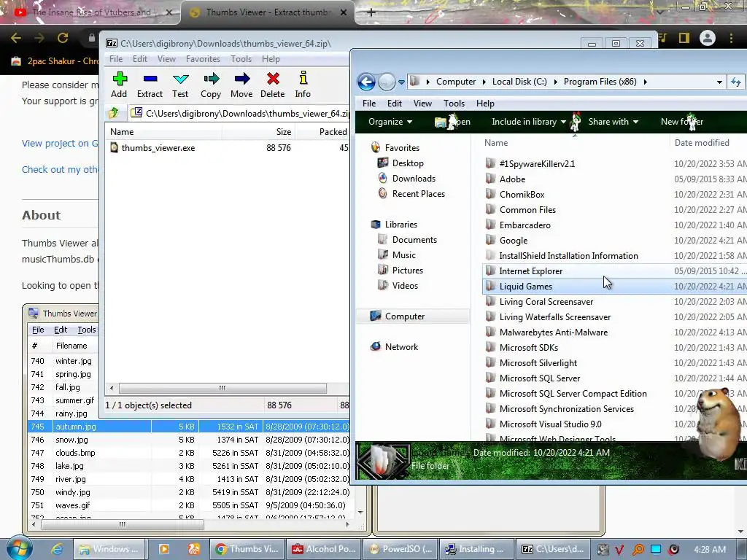Open the Chrome tab search dropdown
This screenshot has height=560, width=747.
tap(659, 12)
